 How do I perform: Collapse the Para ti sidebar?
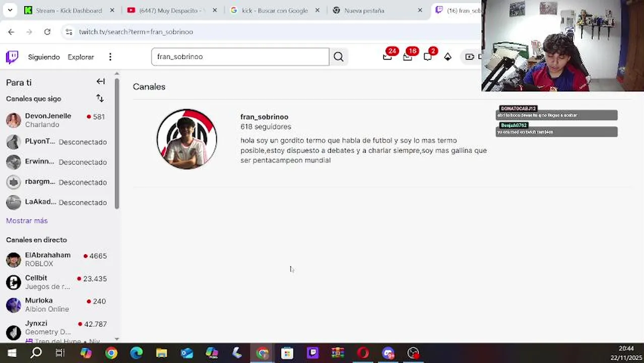pyautogui.click(x=101, y=82)
